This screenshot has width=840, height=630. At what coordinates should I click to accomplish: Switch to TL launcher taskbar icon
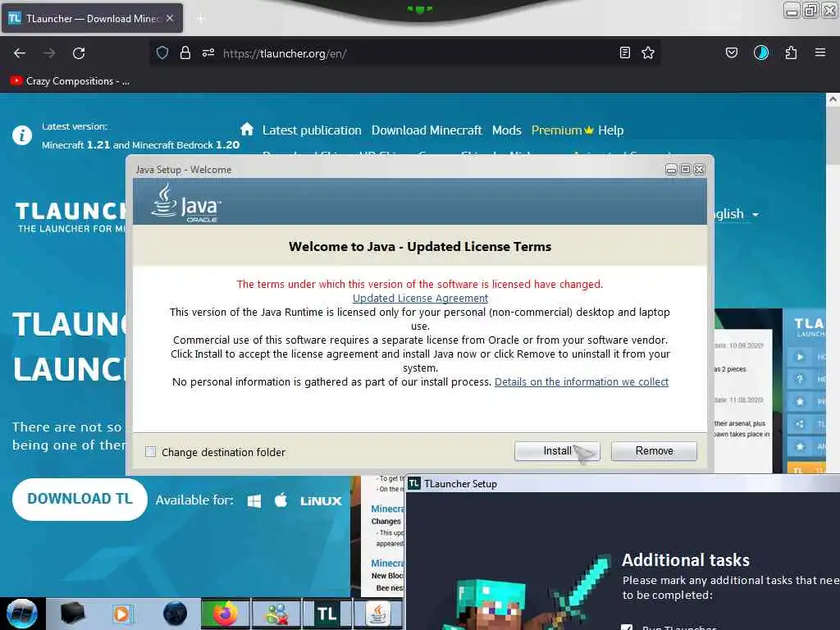326,614
